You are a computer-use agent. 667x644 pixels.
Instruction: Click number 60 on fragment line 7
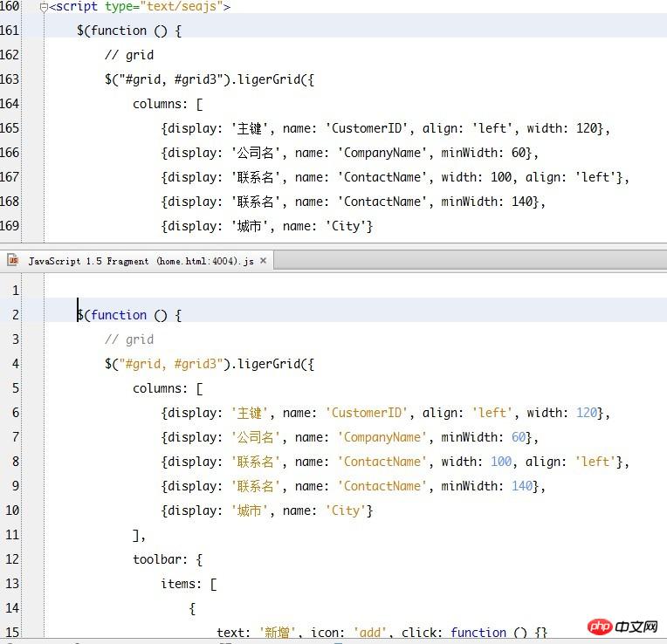point(518,437)
